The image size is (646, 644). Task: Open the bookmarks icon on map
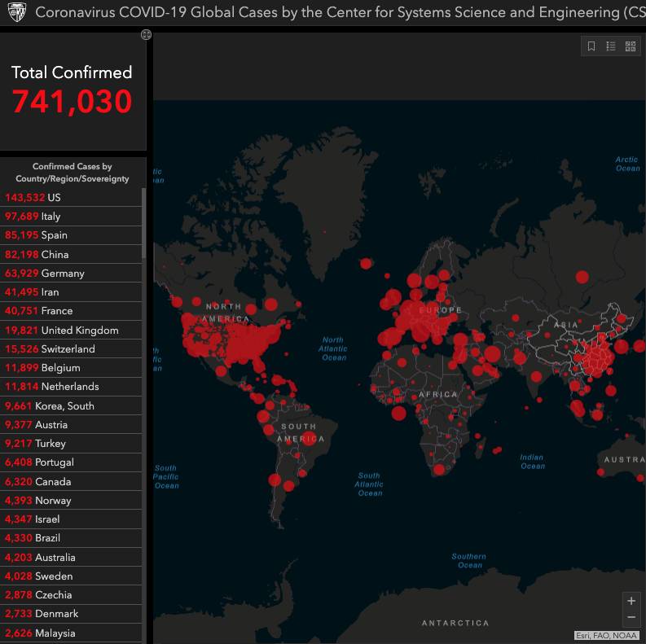coord(591,46)
